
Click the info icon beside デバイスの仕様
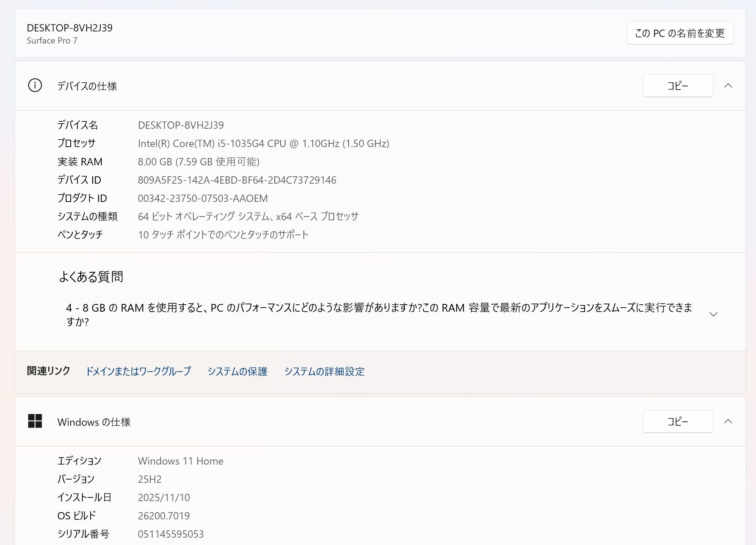coord(35,86)
